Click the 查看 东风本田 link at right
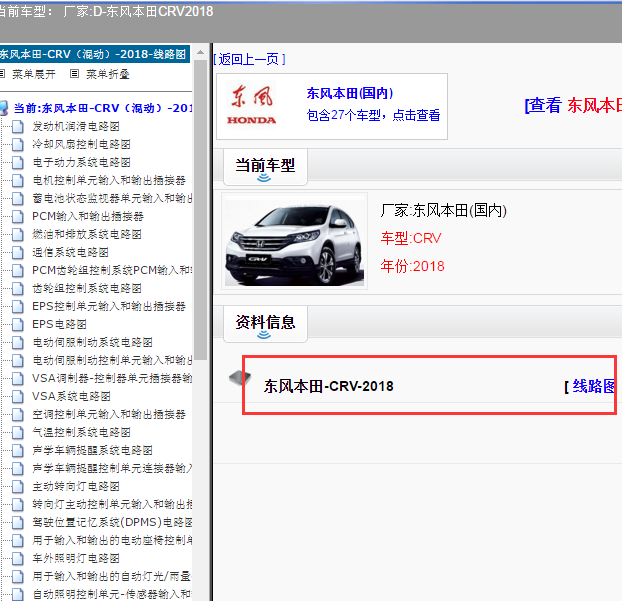The image size is (622, 601). [573, 106]
